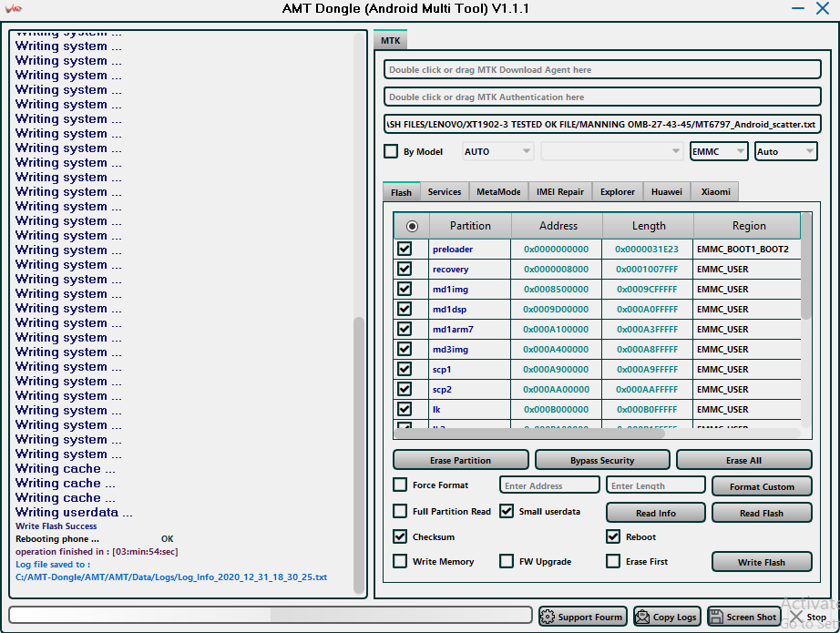840x633 pixels.
Task: Click the Erase All button
Action: pyautogui.click(x=744, y=460)
